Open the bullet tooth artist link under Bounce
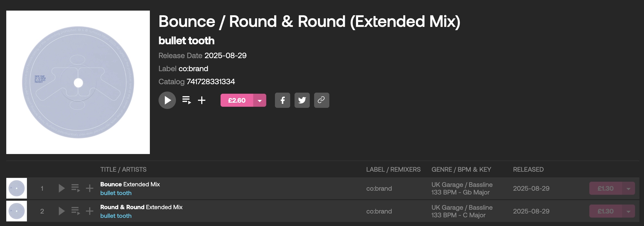Screen dimensions: 644x226 (x=116, y=193)
